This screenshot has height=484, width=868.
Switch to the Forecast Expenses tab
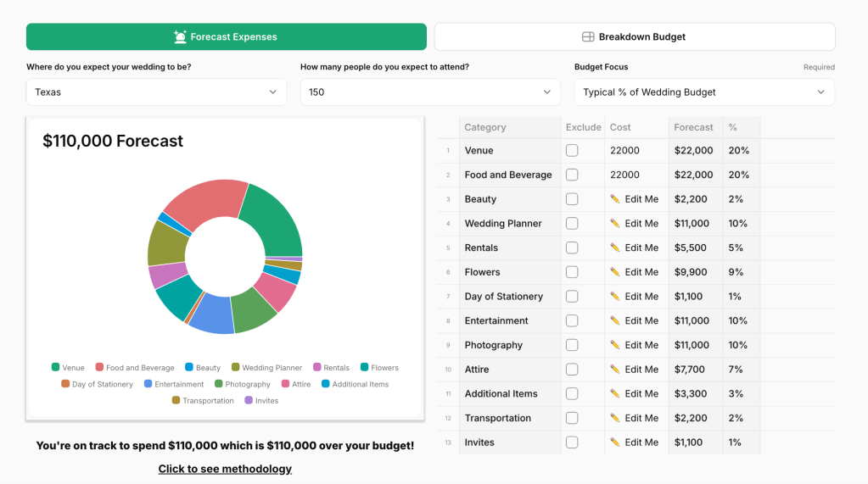227,36
